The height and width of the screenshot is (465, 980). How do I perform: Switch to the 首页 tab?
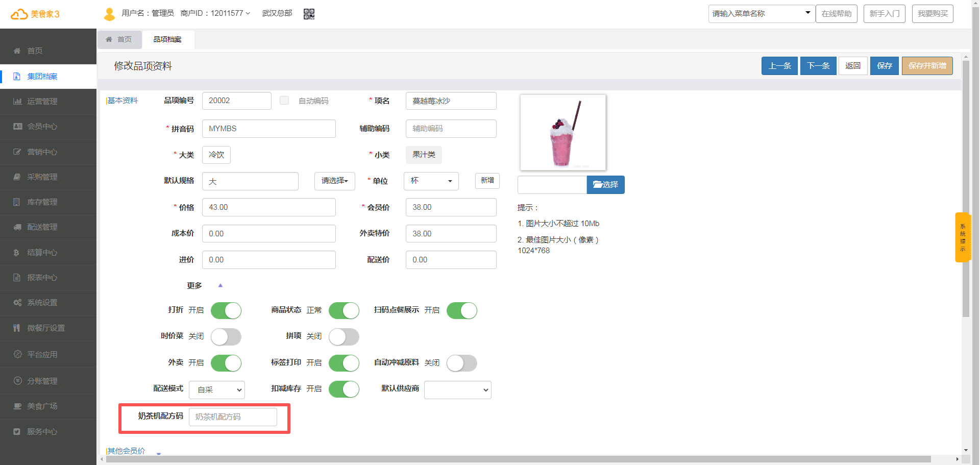[x=119, y=39]
